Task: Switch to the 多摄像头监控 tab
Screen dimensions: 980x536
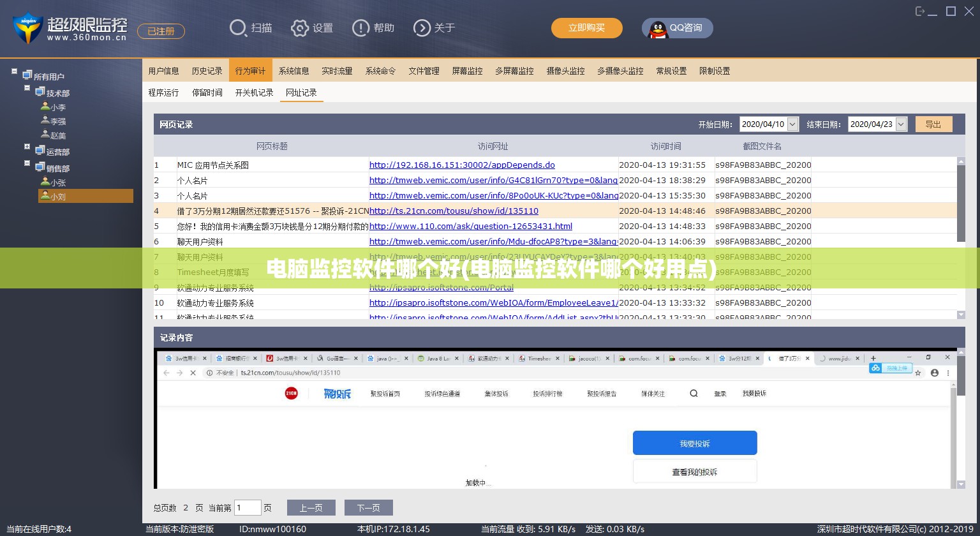Action: coord(621,71)
